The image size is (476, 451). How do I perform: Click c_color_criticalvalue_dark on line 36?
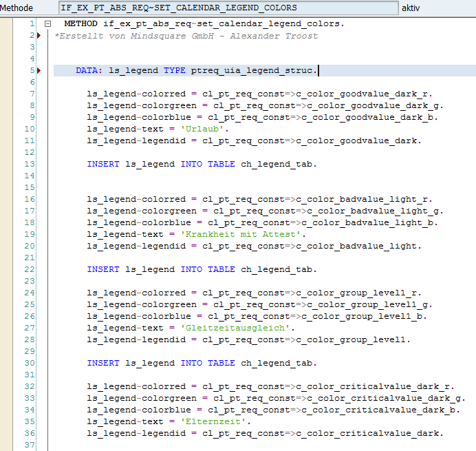[x=367, y=433]
